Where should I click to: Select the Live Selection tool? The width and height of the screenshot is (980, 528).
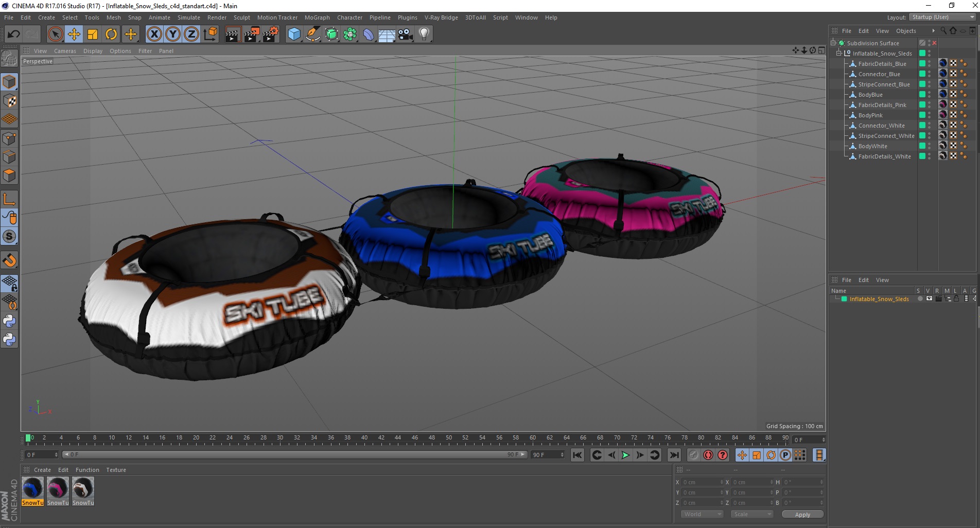click(55, 34)
